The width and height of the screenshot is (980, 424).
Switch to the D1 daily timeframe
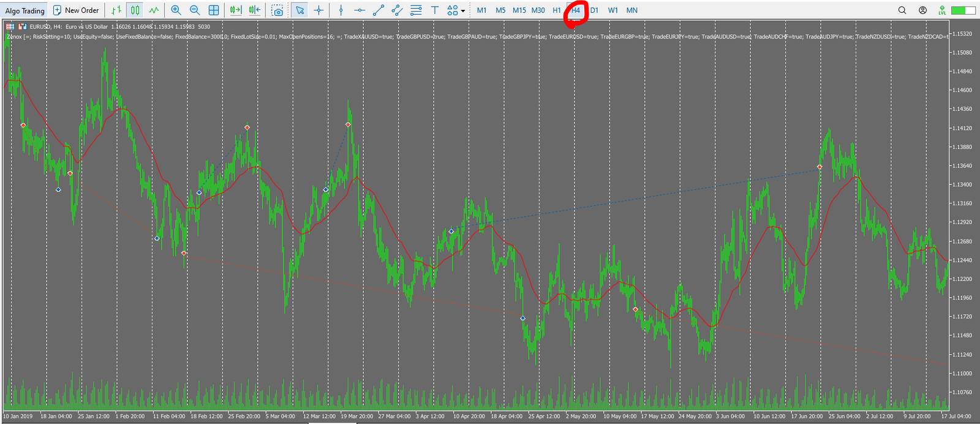(594, 10)
